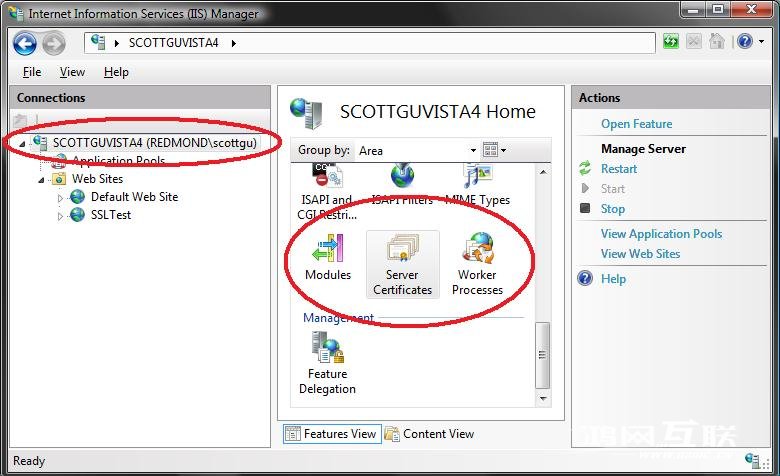Click the disabled Start action
This screenshot has height=476, width=780.
612,189
